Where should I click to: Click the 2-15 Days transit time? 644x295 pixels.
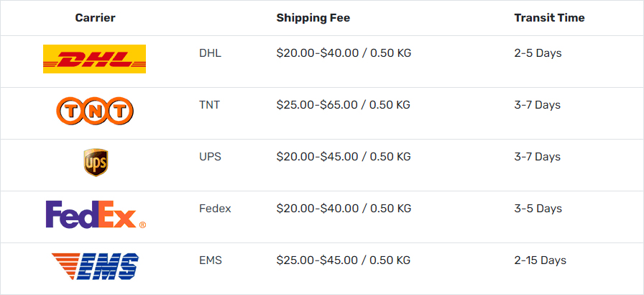(540, 260)
